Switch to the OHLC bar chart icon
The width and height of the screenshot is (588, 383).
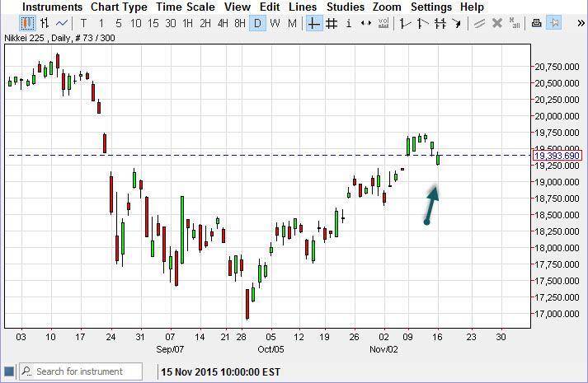pyautogui.click(x=45, y=23)
